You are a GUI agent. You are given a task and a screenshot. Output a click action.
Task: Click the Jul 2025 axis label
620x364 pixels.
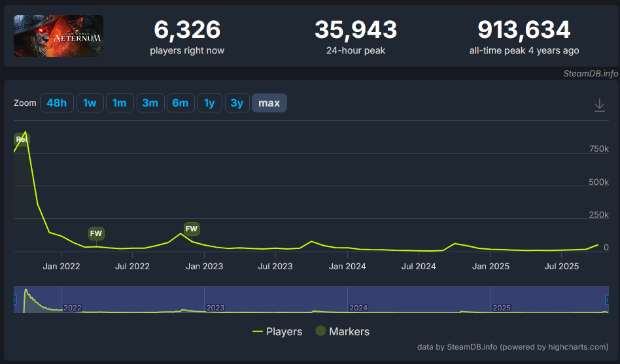pos(562,267)
